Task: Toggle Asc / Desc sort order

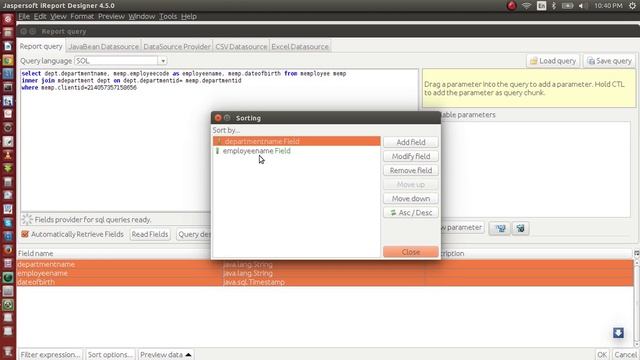Action: point(411,213)
